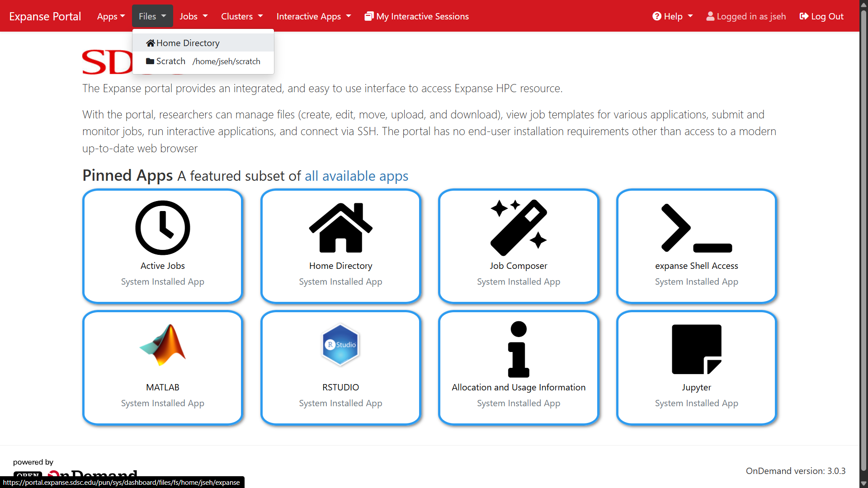
Task: Open My Interactive Sessions
Action: point(416,16)
